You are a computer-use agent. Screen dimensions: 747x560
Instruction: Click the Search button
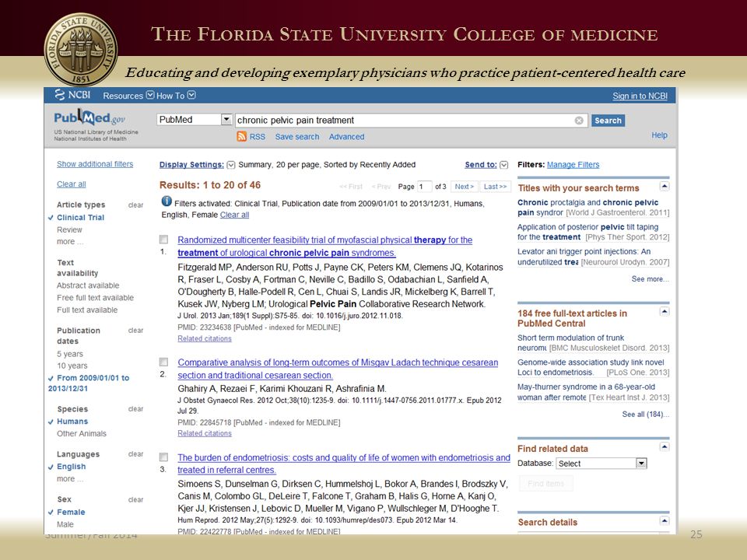[x=608, y=121]
